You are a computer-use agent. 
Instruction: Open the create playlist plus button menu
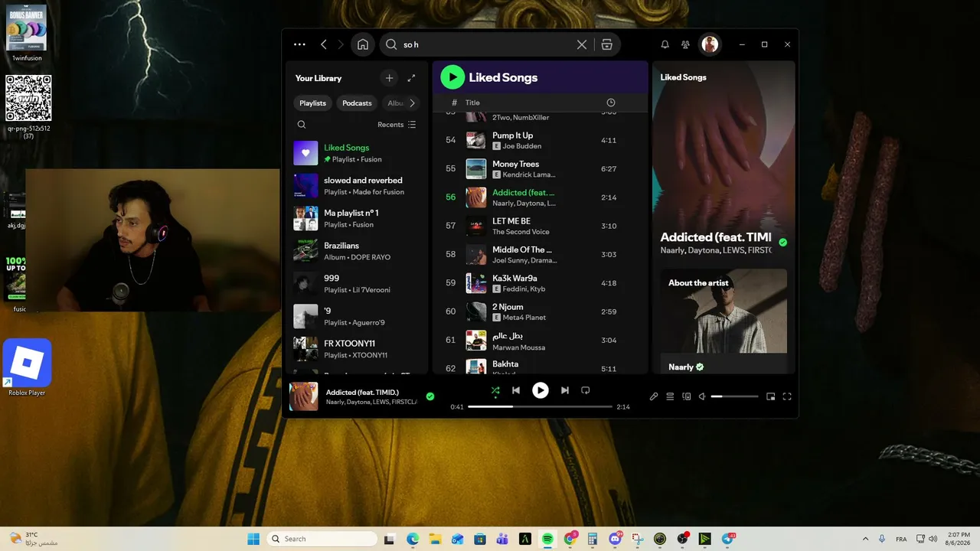coord(389,78)
